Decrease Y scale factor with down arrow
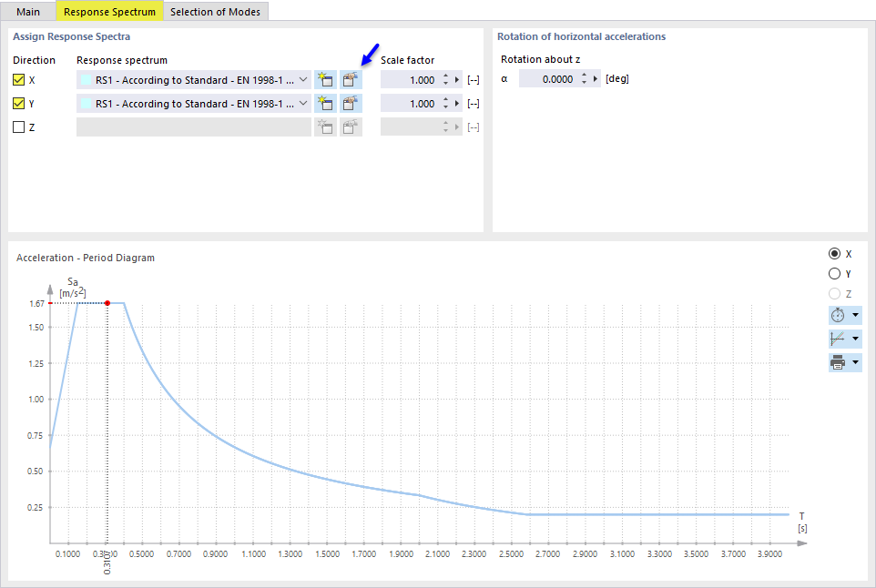This screenshot has height=588, width=876. tap(445, 107)
